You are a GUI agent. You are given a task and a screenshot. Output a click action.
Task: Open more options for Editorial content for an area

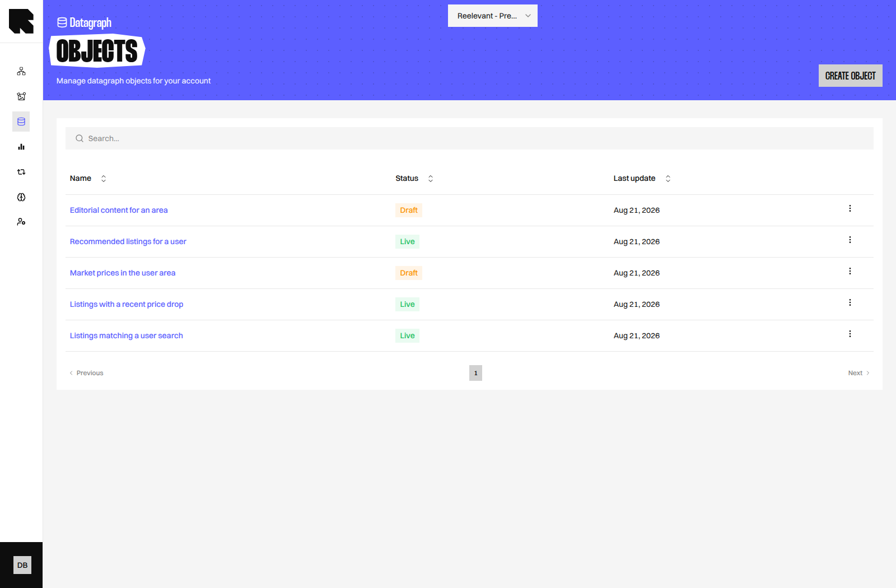coord(850,208)
